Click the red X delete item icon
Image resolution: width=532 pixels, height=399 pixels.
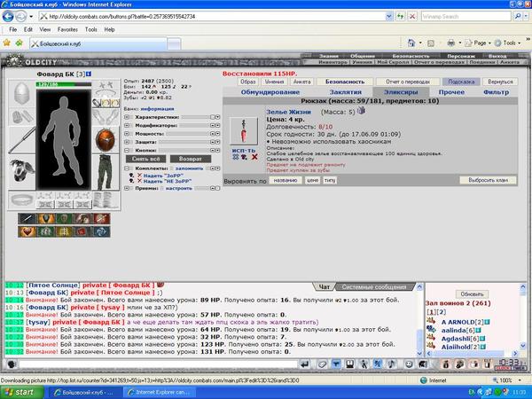[x=254, y=157]
